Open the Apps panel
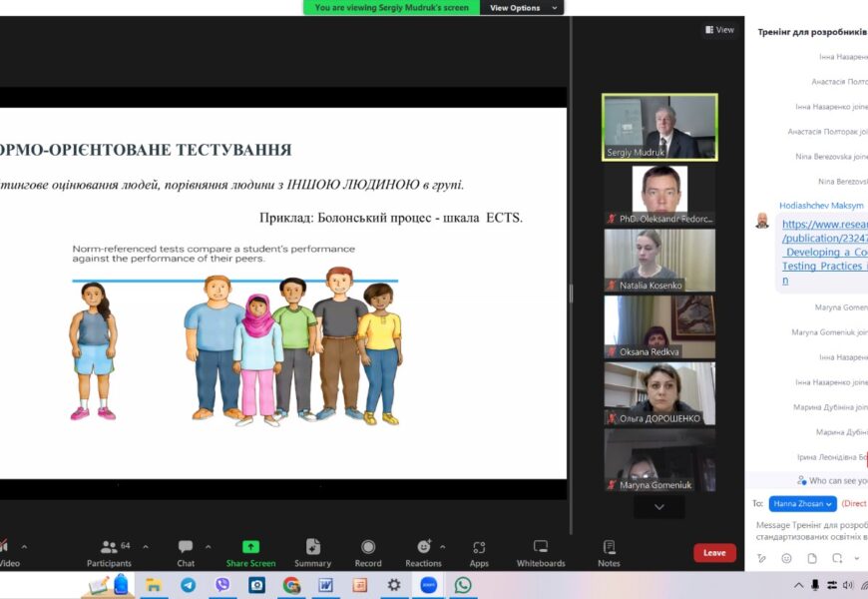This screenshot has height=599, width=868. point(479,552)
